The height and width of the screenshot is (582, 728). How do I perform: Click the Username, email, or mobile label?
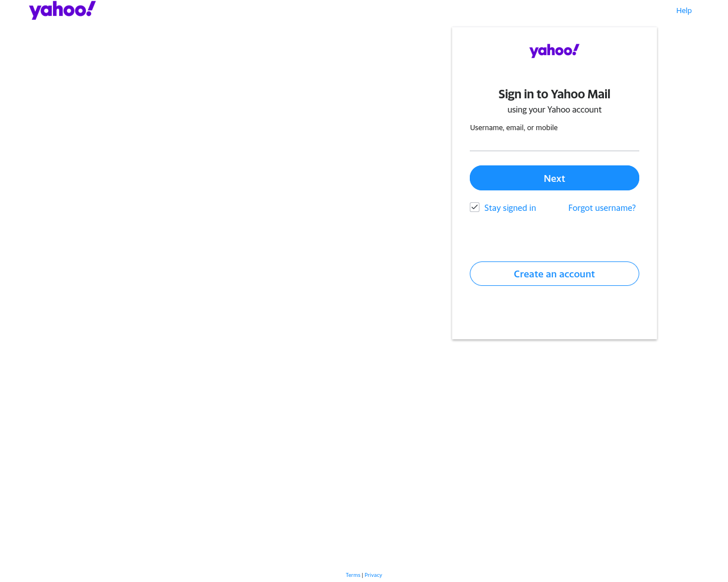click(514, 127)
